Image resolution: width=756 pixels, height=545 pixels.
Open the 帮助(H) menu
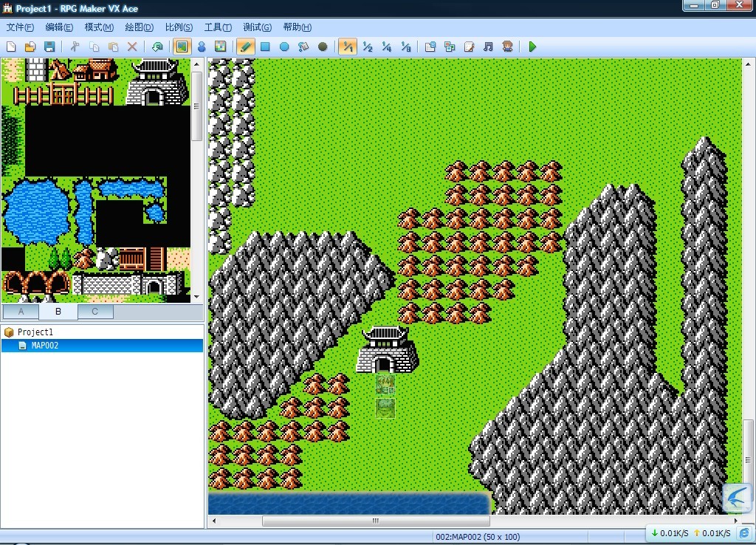point(297,27)
